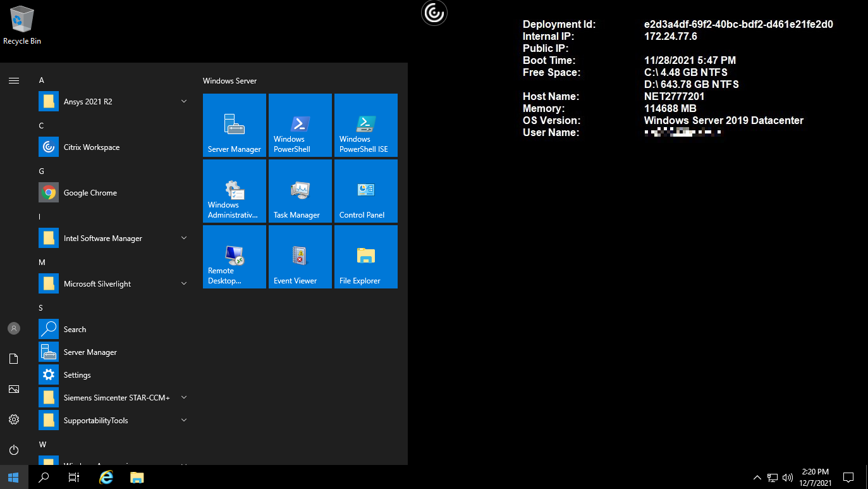The height and width of the screenshot is (489, 868).
Task: Open Search from the app list
Action: point(114,330)
